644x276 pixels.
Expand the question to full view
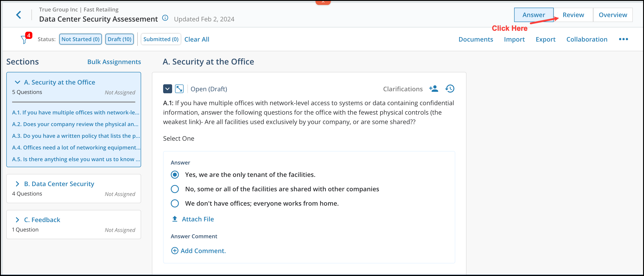179,89
